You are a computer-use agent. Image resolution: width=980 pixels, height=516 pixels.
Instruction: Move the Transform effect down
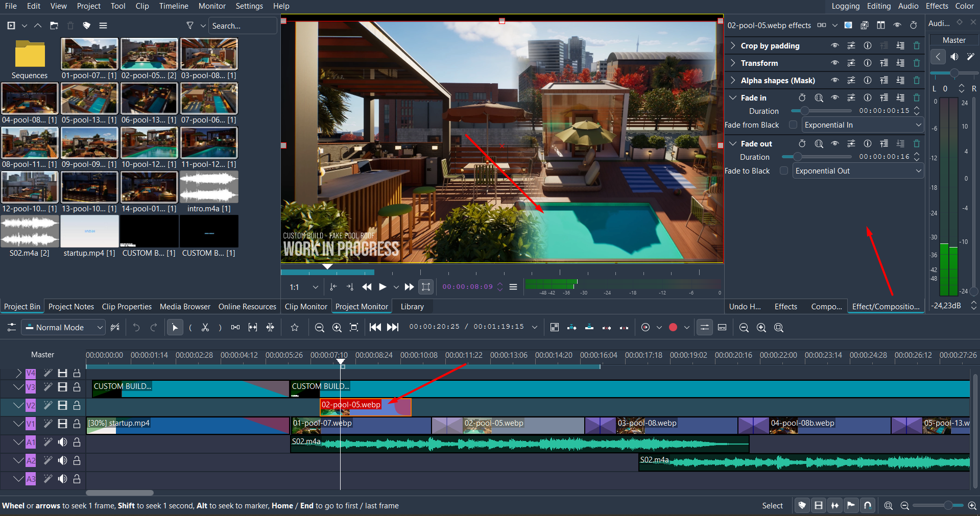point(900,63)
